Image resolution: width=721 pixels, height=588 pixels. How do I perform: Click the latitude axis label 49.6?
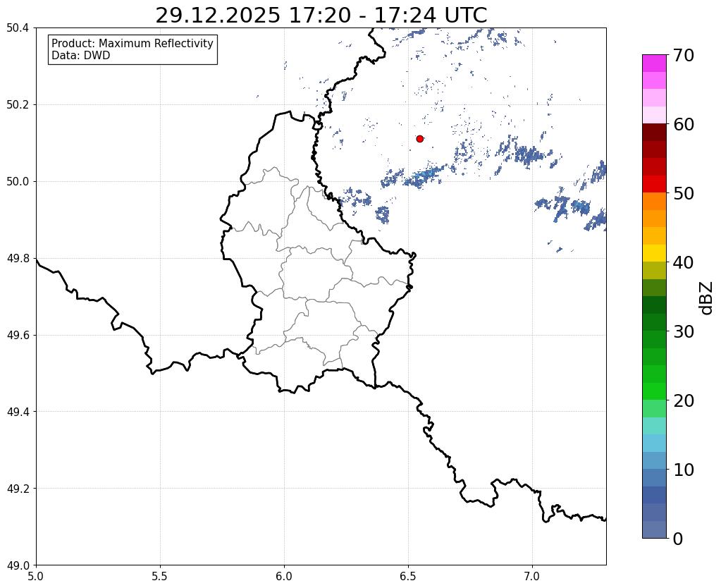[x=18, y=335]
